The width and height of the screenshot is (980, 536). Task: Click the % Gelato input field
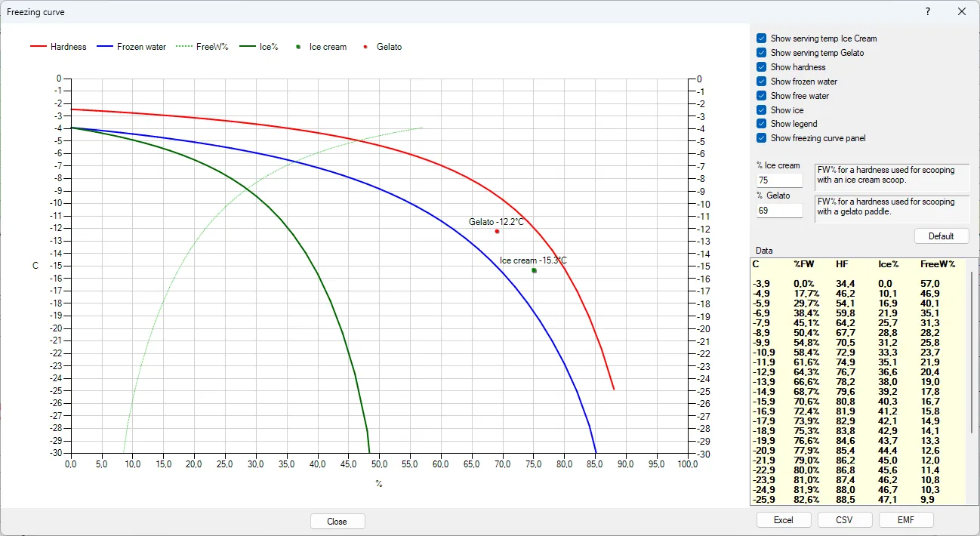[x=780, y=211]
